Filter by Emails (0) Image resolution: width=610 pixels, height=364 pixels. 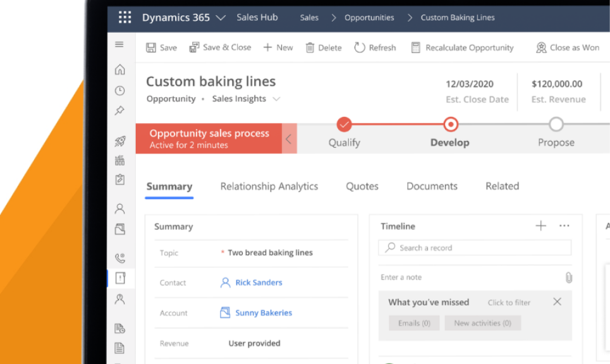tap(414, 323)
